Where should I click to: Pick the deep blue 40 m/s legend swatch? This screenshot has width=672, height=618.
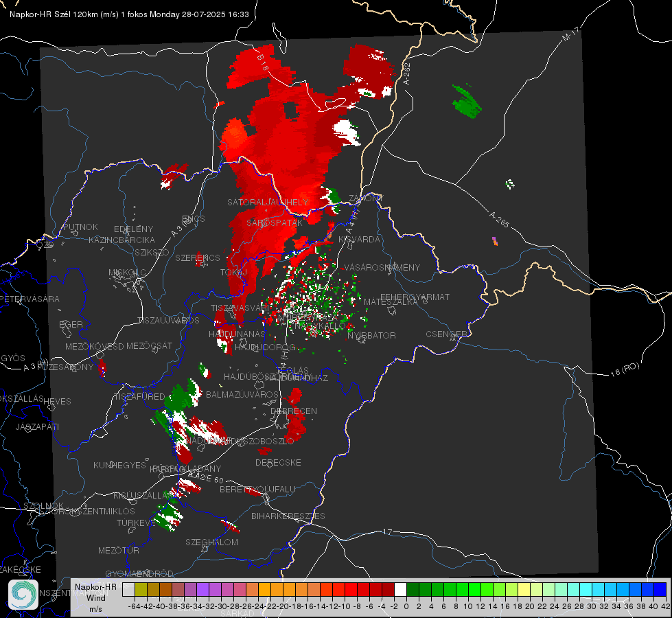(660, 589)
